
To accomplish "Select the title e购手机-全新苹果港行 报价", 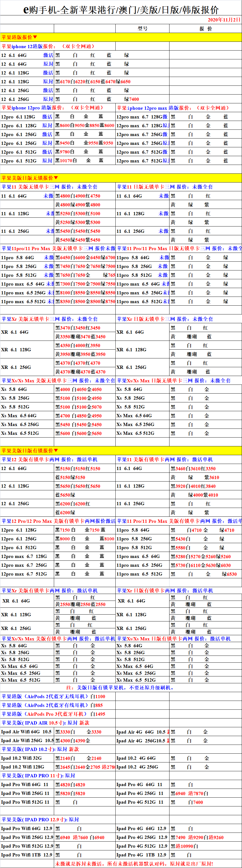I will click(x=121, y=10).
